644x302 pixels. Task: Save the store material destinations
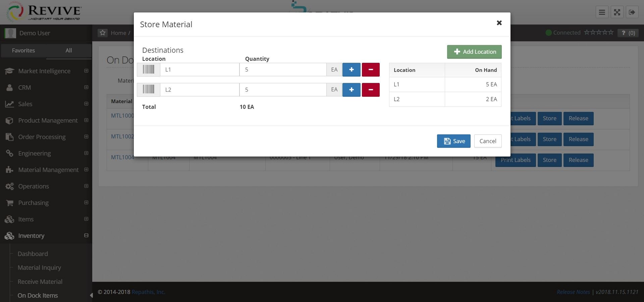(453, 141)
